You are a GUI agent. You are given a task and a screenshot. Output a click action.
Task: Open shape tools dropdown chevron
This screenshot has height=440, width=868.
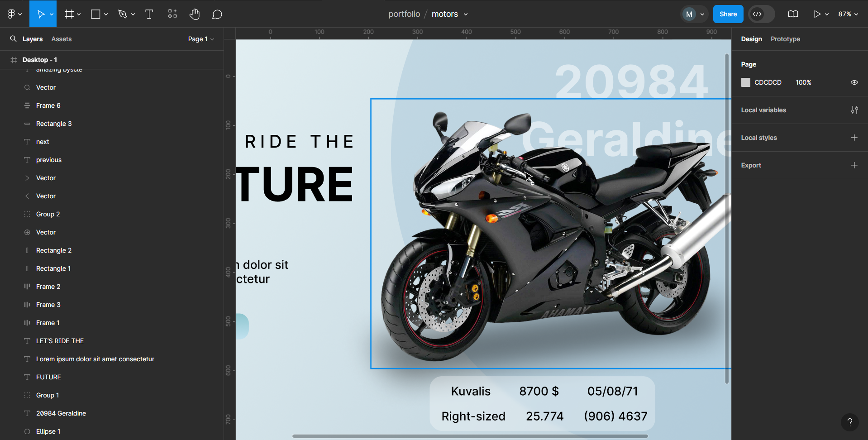pyautogui.click(x=106, y=14)
